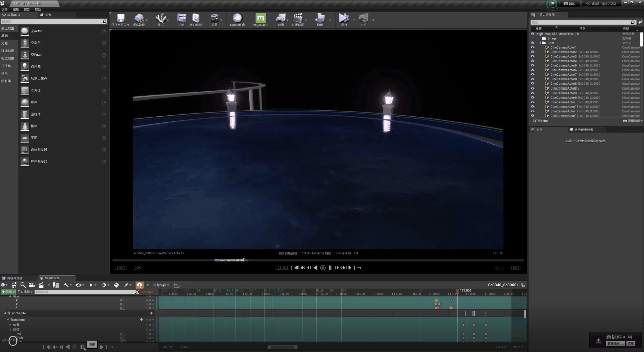Toggle visibility of CineCameraActor1

click(533, 47)
